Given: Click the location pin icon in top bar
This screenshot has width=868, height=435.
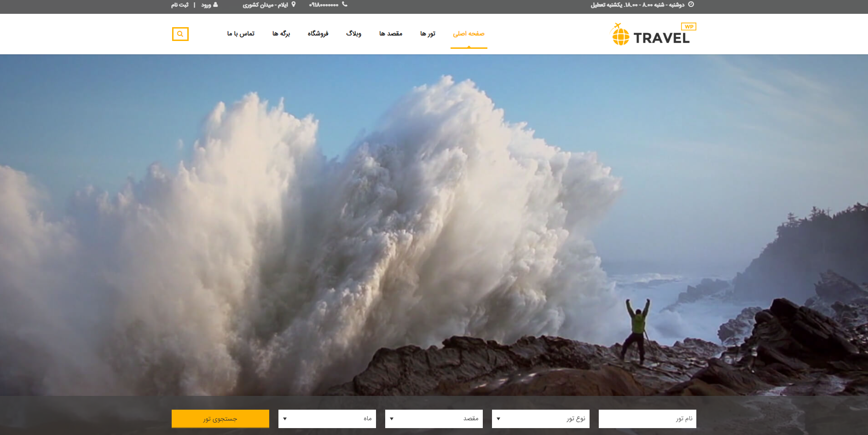Looking at the screenshot, I should tap(294, 5).
